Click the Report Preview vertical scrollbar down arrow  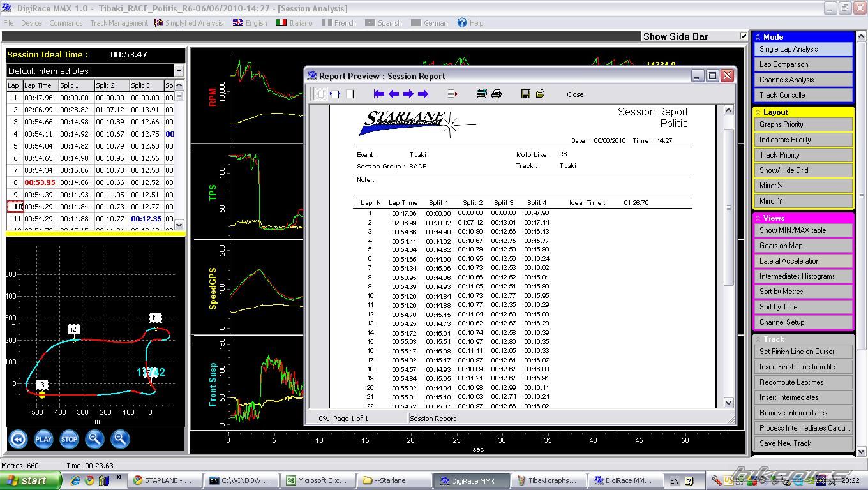[728, 403]
